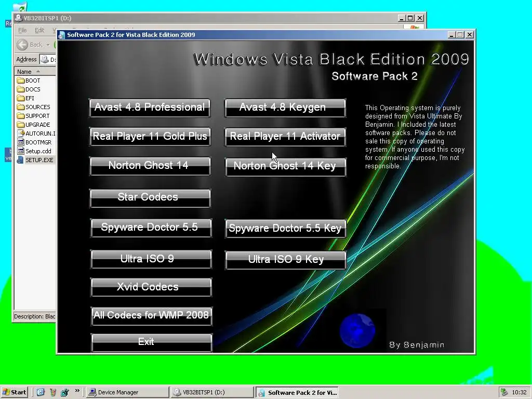
Task: Select the UPGRADE folder
Action: coord(34,125)
